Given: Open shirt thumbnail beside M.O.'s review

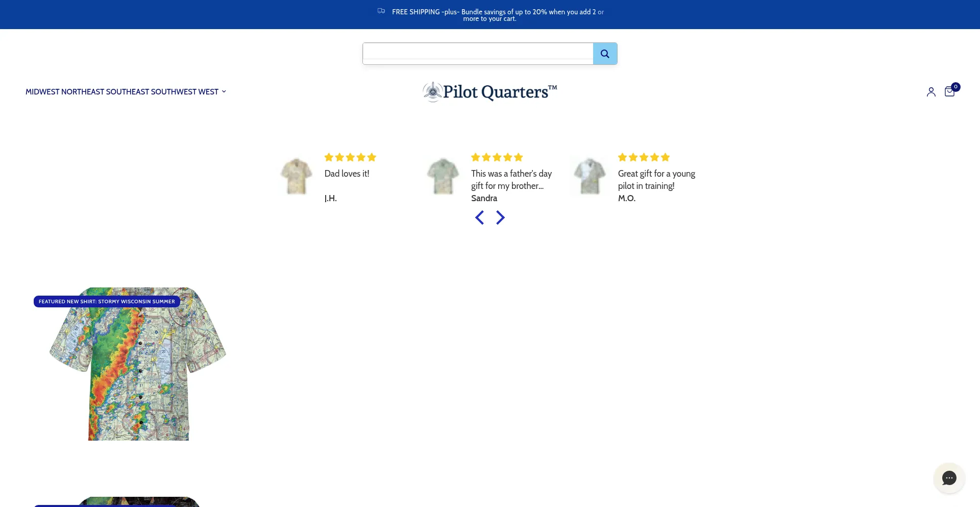Looking at the screenshot, I should pos(590,176).
